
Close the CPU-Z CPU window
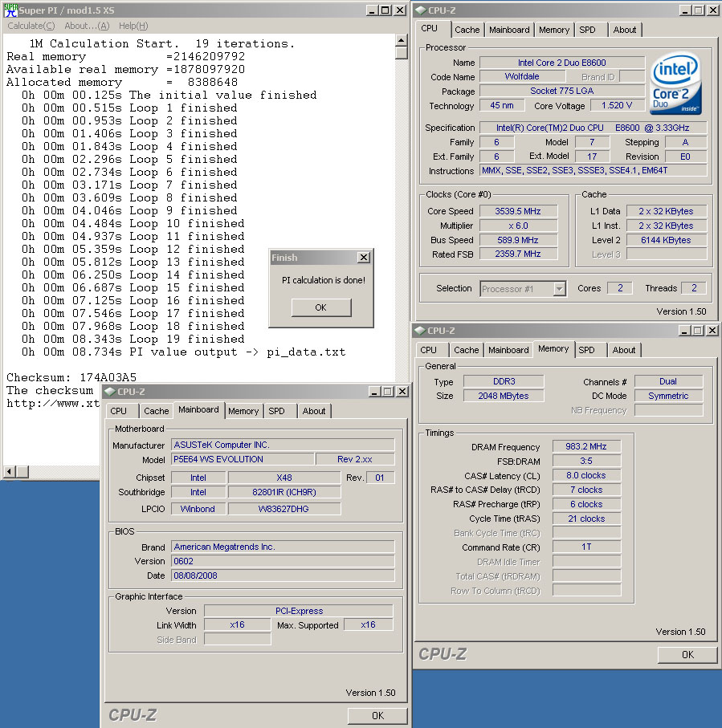pyautogui.click(x=713, y=10)
